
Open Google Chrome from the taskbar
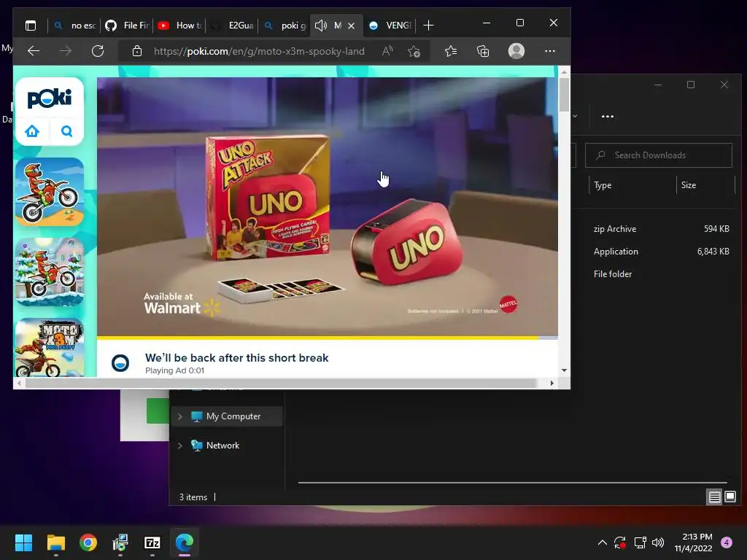click(x=88, y=542)
